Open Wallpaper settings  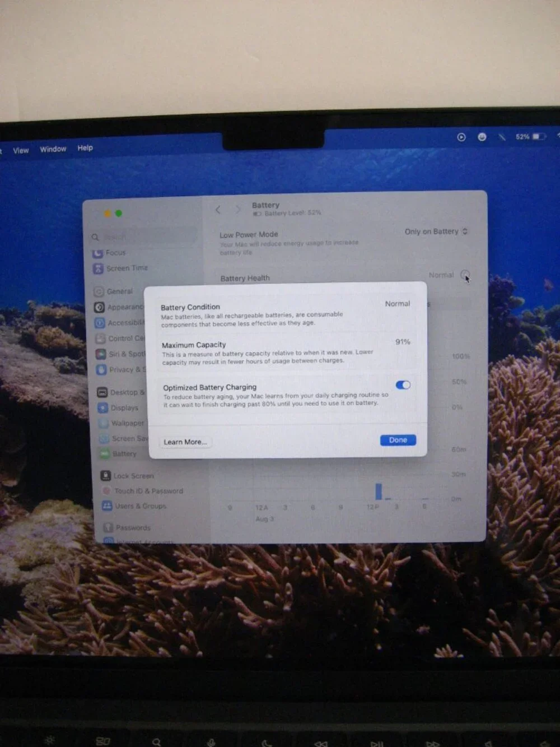pyautogui.click(x=122, y=423)
